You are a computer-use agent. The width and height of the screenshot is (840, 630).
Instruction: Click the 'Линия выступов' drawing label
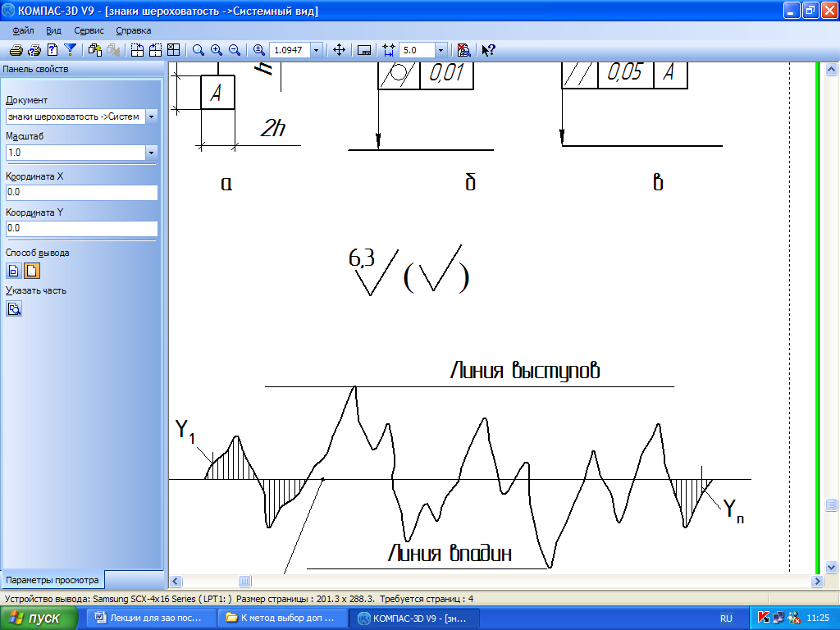tap(525, 370)
